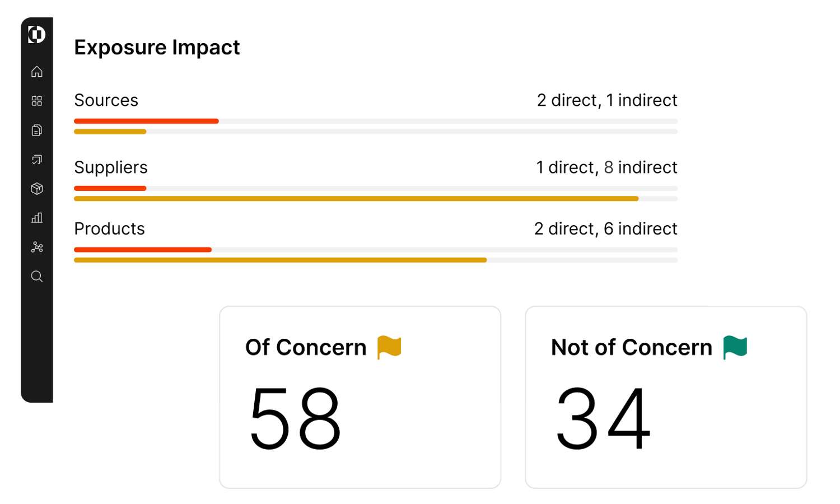This screenshot has height=504, width=840.
Task: Open the documents icon in the sidebar
Action: (x=37, y=130)
